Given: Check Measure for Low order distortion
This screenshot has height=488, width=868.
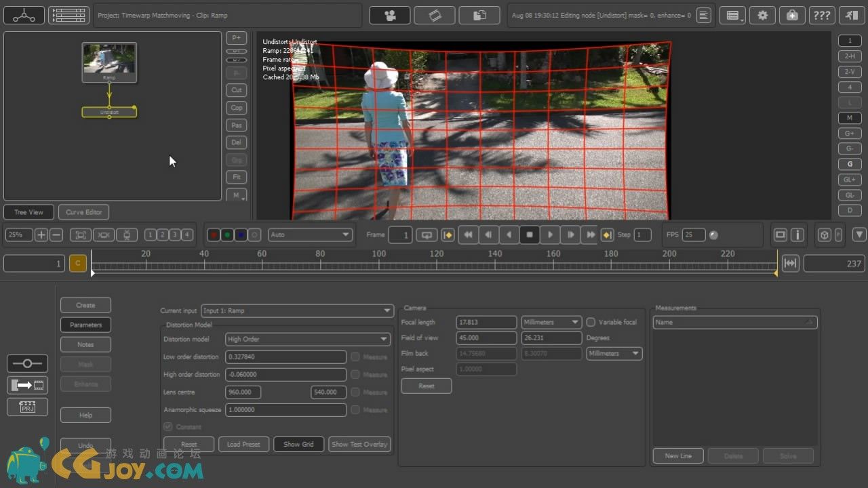Looking at the screenshot, I should tap(355, 357).
